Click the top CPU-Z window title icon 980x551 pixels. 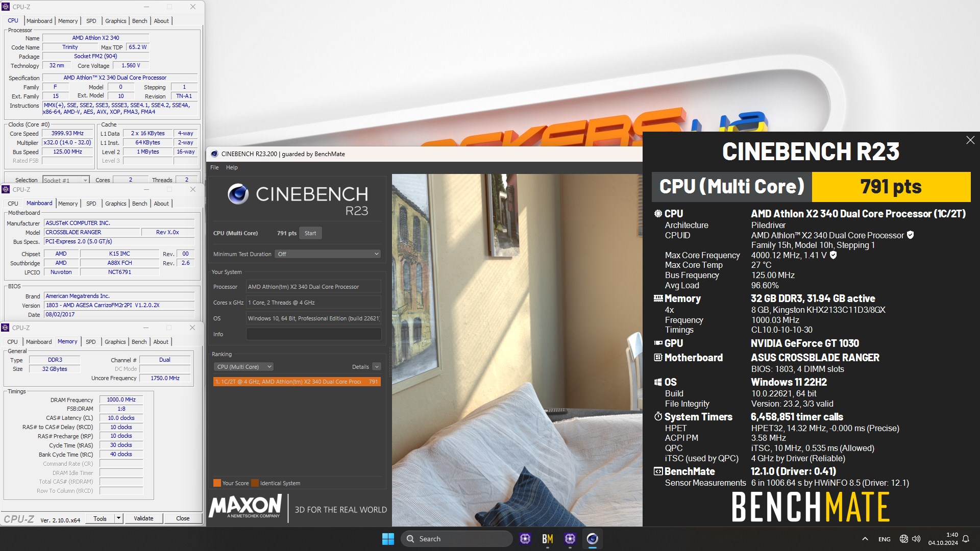[x=6, y=7]
